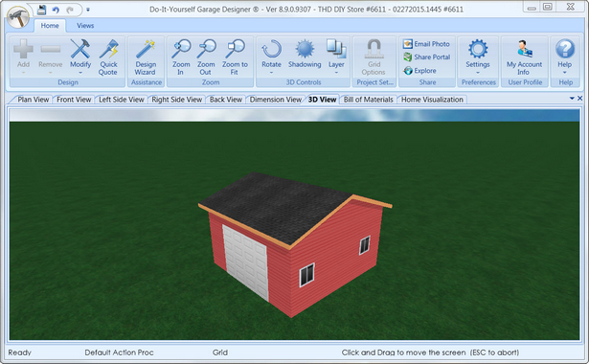Click the Zoom In magnifier

pos(181,57)
